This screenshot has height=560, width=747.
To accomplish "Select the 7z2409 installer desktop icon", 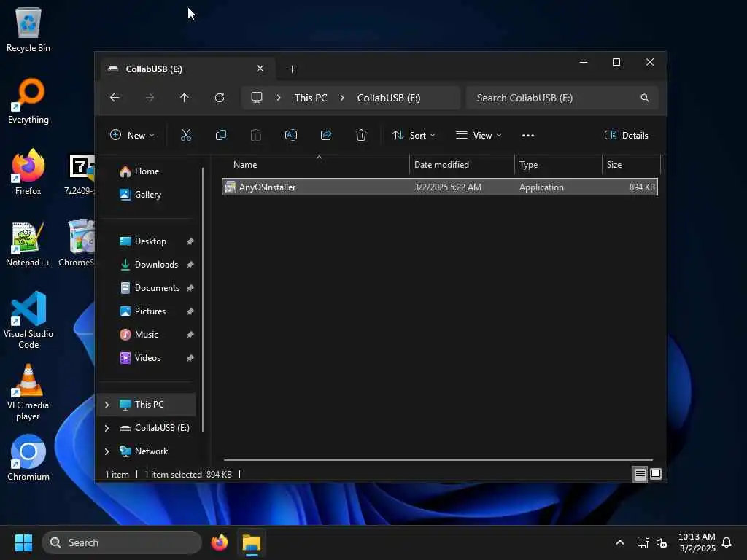I will tap(80, 174).
